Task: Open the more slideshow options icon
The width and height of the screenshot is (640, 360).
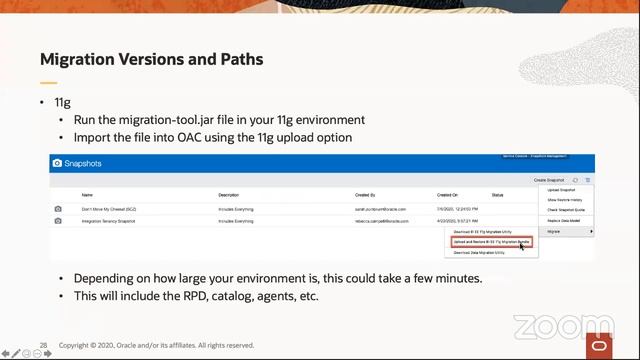Action: pyautogui.click(x=37, y=353)
